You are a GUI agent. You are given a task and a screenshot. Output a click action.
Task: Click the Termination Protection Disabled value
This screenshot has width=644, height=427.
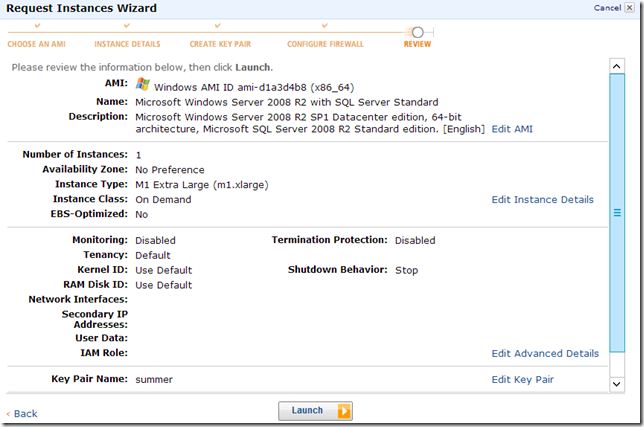[x=415, y=241]
